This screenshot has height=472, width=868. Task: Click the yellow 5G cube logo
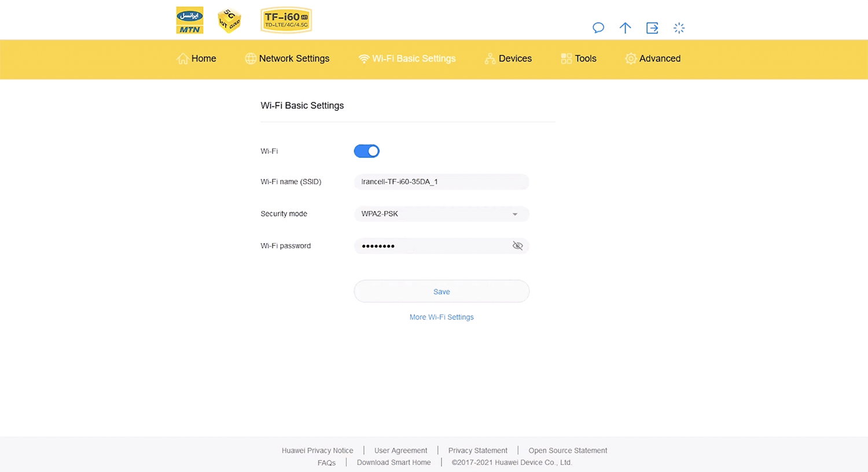[229, 21]
